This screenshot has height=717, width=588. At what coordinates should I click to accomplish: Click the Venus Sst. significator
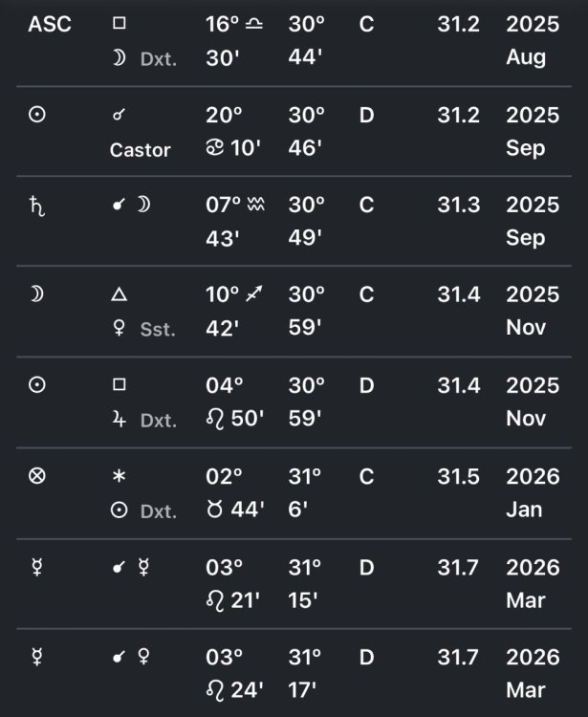143,329
